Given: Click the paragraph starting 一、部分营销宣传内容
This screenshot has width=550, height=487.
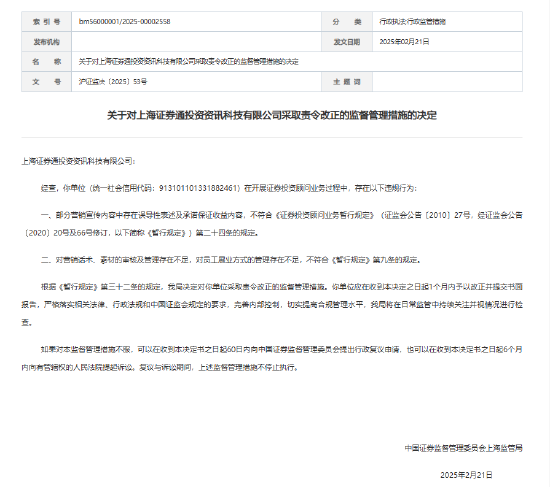Looking at the screenshot, I should tap(272, 224).
